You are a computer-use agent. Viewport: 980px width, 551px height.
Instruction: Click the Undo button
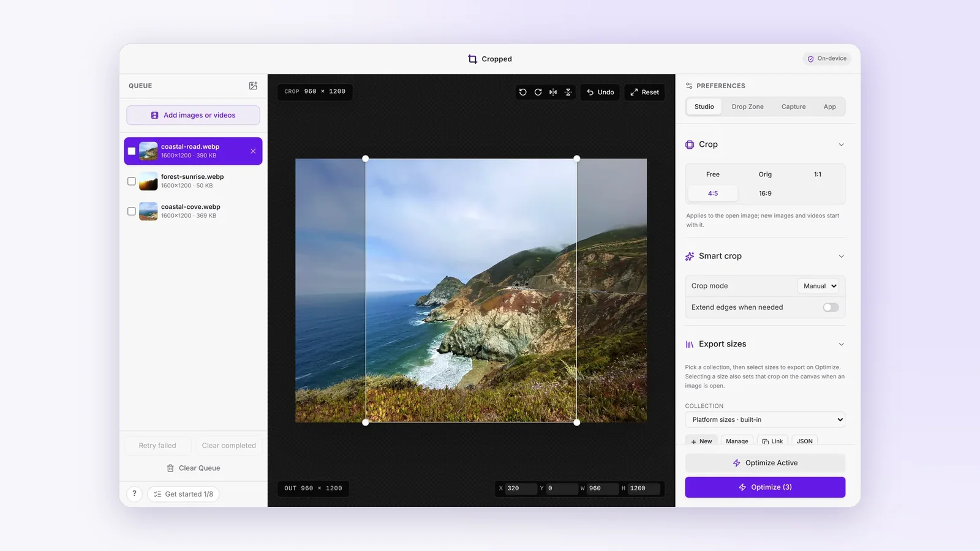600,92
